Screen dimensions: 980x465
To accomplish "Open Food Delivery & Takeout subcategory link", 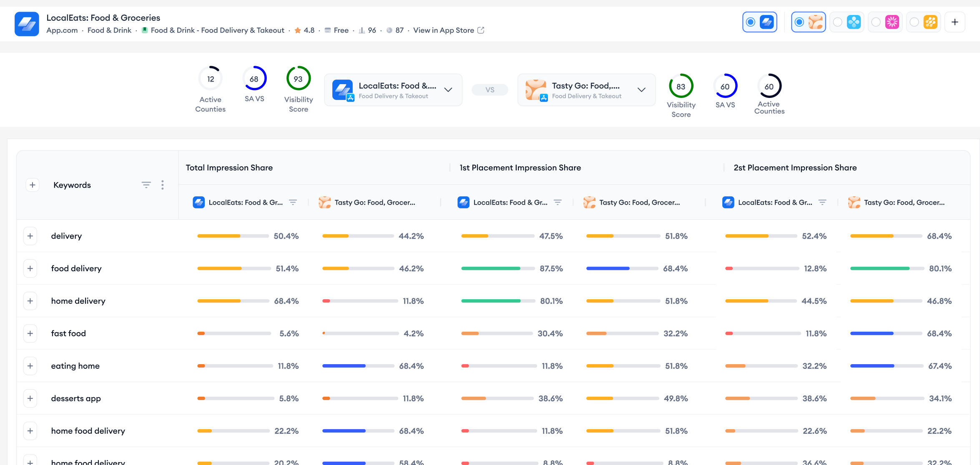I will 218,30.
